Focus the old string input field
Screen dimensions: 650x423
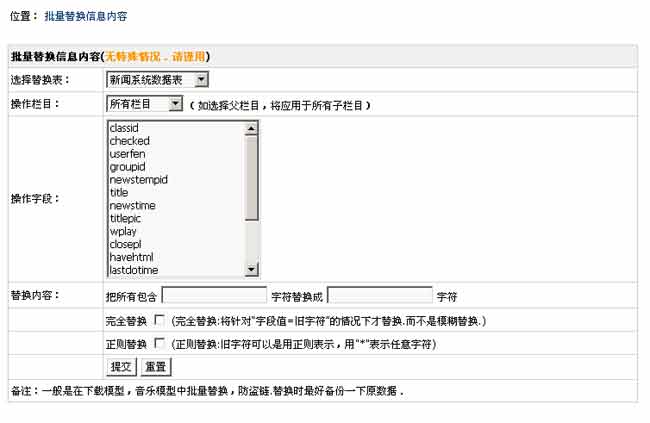click(x=214, y=297)
